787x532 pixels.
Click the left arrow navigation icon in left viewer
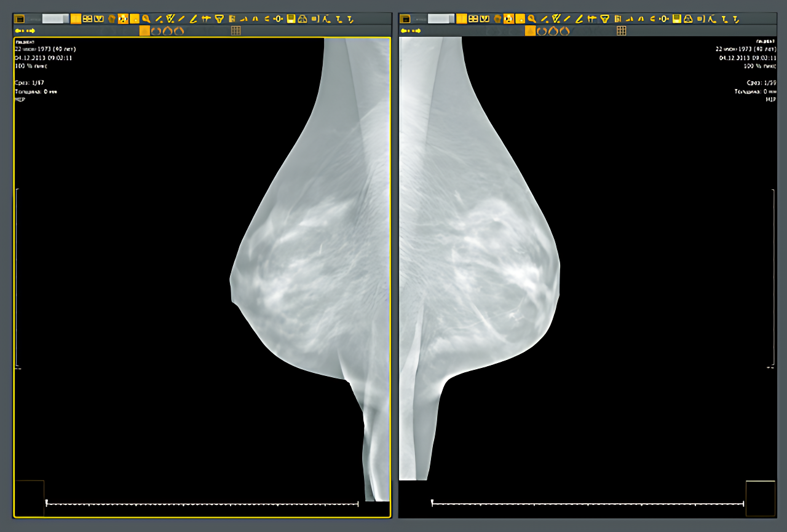[19, 31]
